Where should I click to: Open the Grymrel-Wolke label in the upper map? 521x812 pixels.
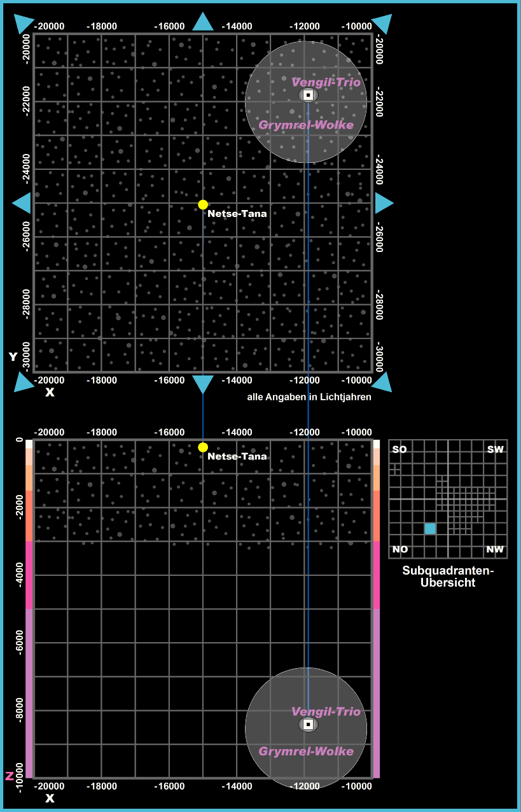(x=306, y=125)
